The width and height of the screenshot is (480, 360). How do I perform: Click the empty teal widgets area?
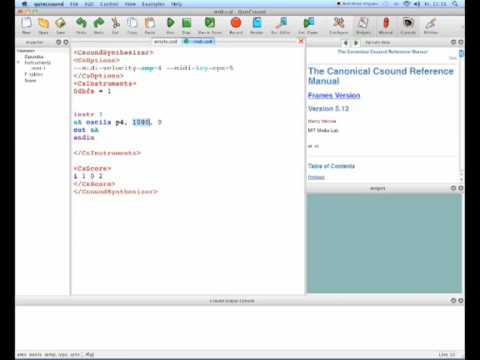pyautogui.click(x=384, y=243)
